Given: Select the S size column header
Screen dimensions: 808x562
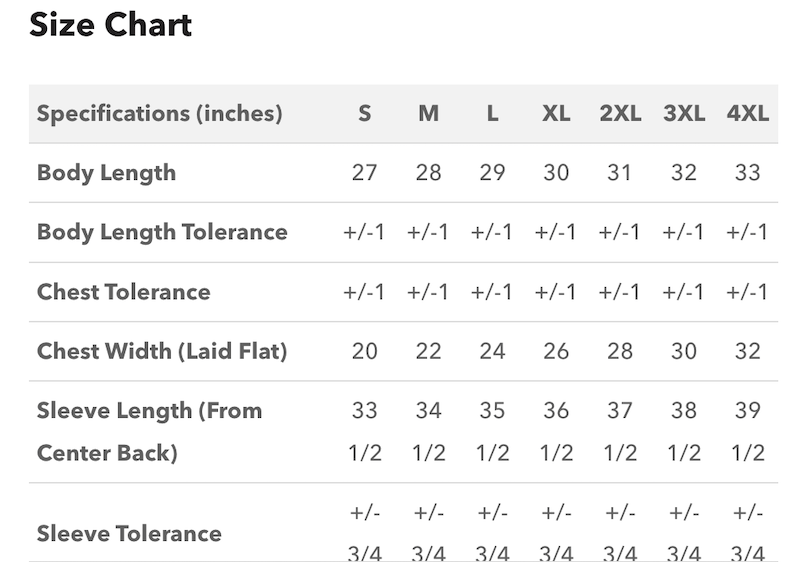Looking at the screenshot, I should click(364, 113).
